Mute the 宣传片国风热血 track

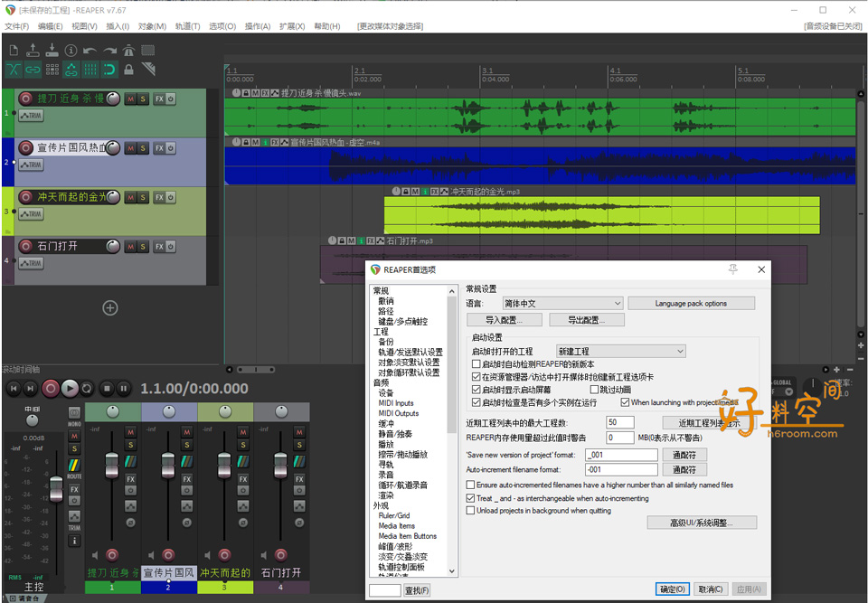pos(130,147)
